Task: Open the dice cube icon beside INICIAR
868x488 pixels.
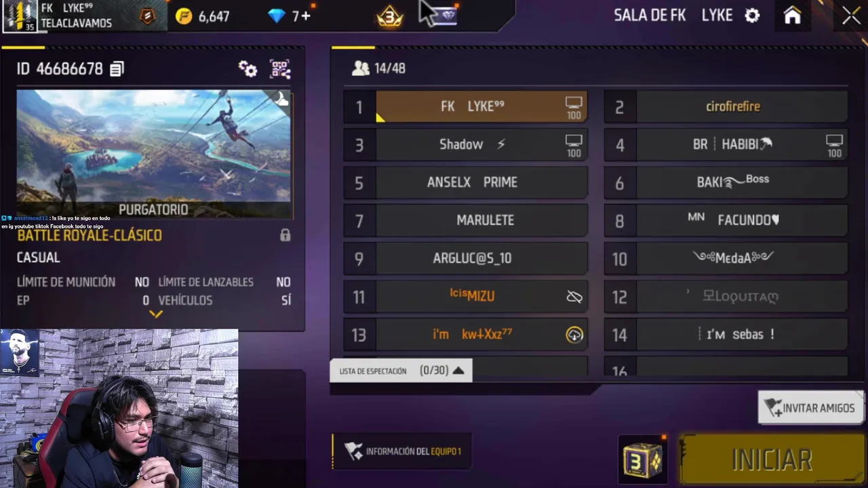Action: [643, 460]
